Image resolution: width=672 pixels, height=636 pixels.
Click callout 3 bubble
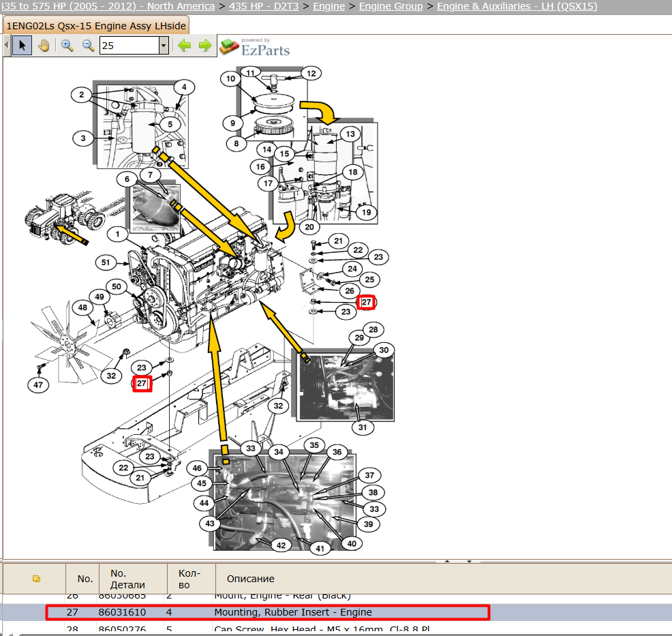click(83, 138)
